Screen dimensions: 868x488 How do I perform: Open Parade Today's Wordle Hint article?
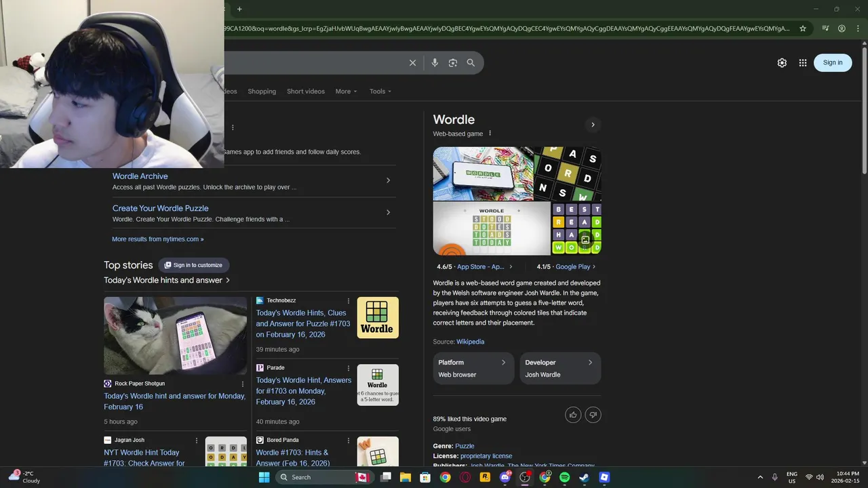coord(304,391)
